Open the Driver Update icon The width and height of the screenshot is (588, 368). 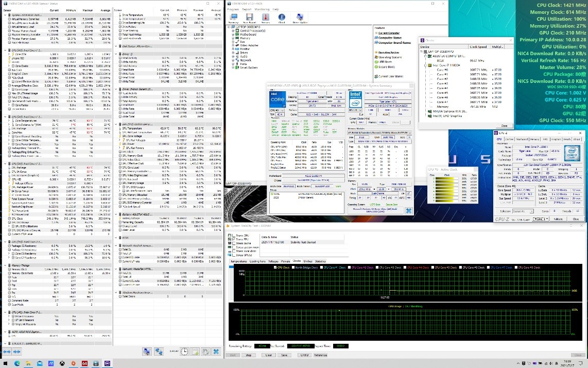[300, 18]
